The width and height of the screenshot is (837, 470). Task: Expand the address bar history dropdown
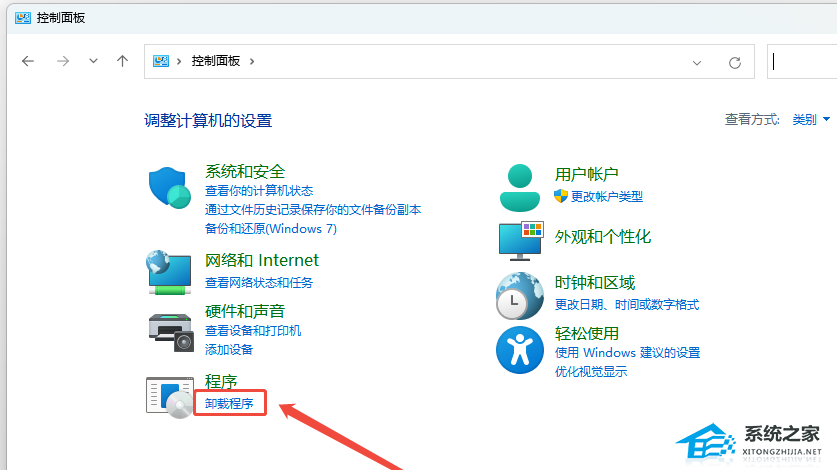point(697,62)
